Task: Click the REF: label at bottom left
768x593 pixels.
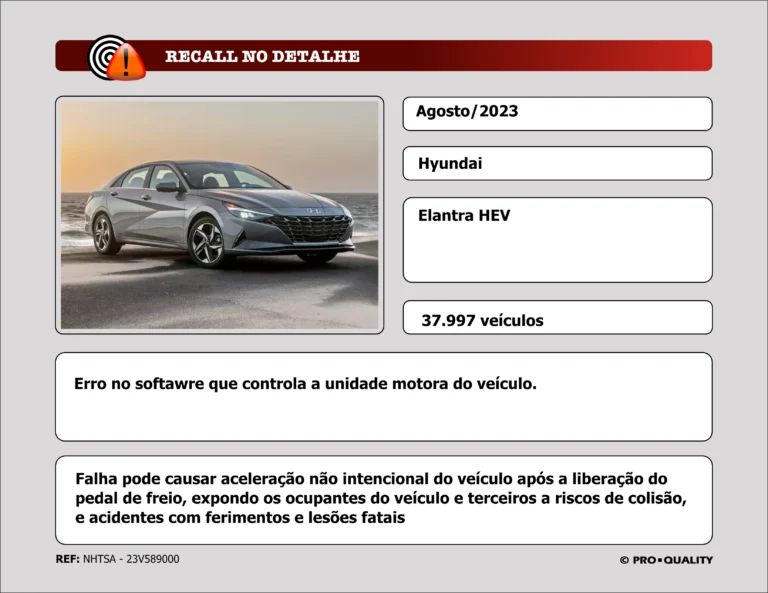Action: pos(67,560)
